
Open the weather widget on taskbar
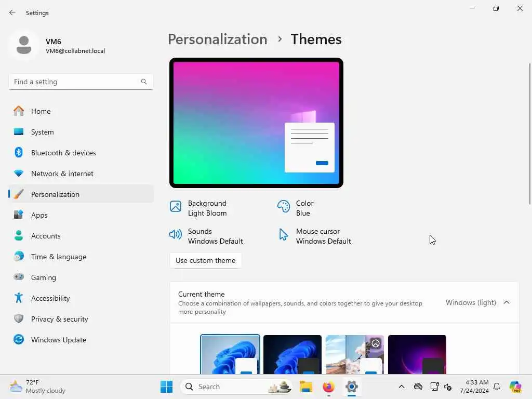point(37,387)
